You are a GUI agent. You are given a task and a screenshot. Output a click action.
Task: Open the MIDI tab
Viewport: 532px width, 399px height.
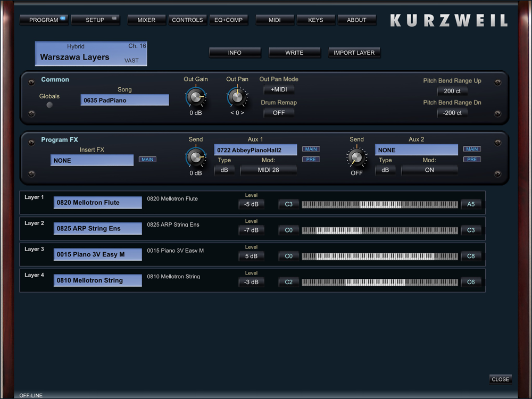click(x=275, y=20)
